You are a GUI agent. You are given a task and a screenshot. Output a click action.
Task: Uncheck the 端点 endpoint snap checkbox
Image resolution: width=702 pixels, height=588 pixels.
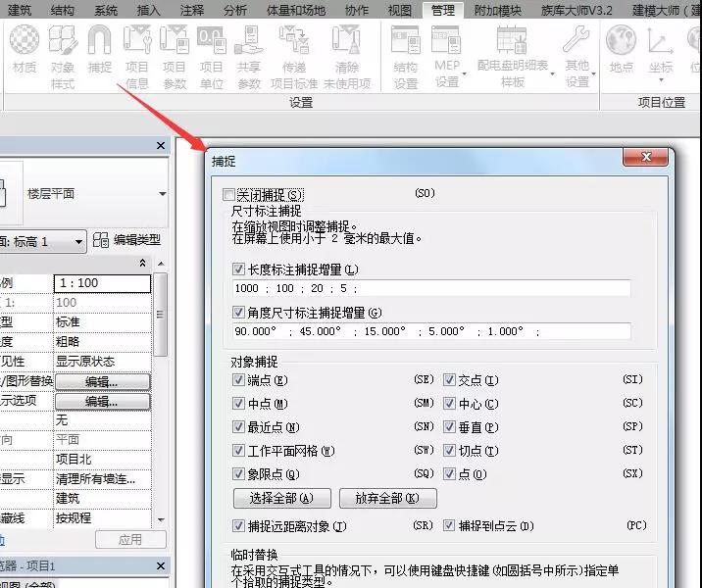click(239, 379)
